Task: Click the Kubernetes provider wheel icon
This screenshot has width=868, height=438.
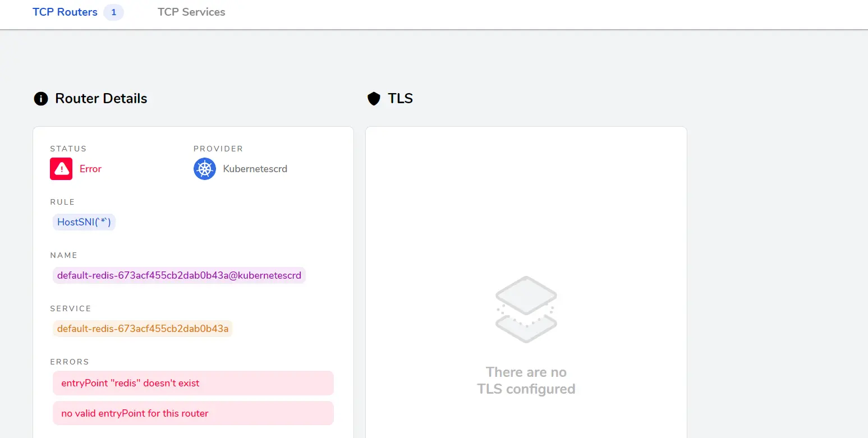Action: pos(205,169)
